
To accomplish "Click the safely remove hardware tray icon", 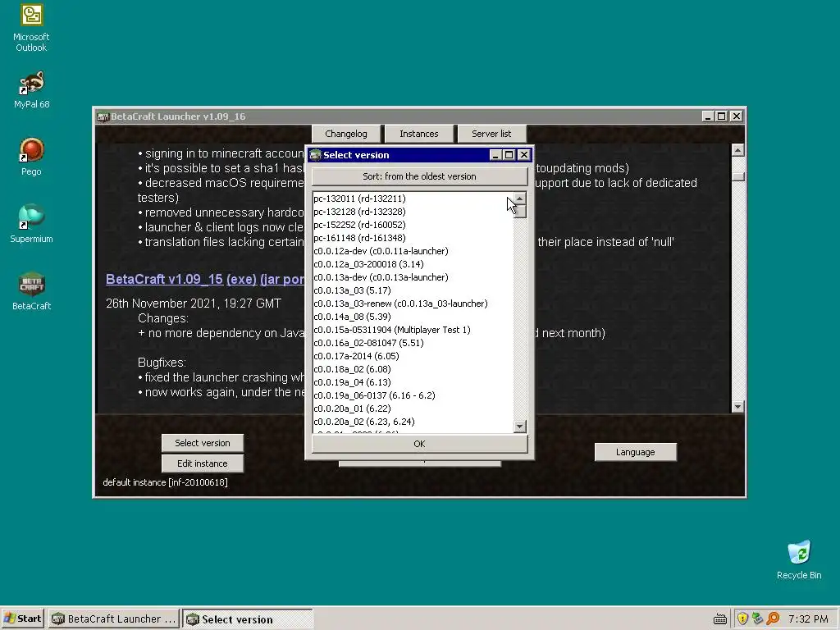I will (757, 619).
